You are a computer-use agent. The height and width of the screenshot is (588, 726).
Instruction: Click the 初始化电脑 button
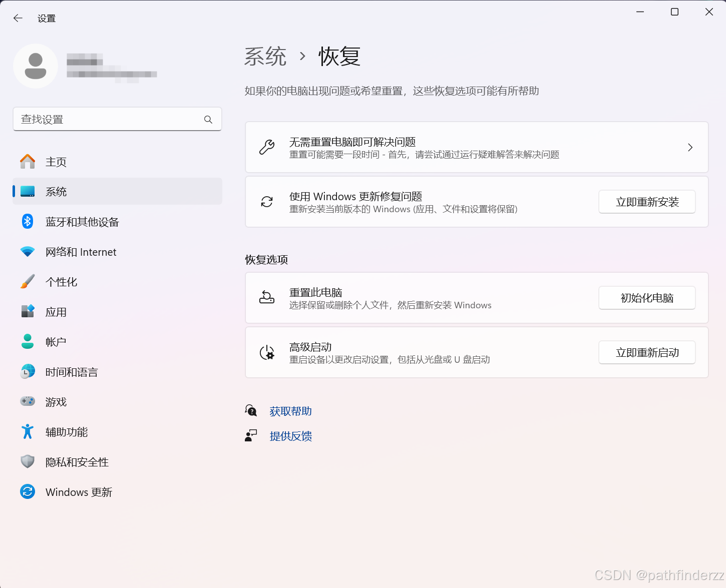click(647, 298)
